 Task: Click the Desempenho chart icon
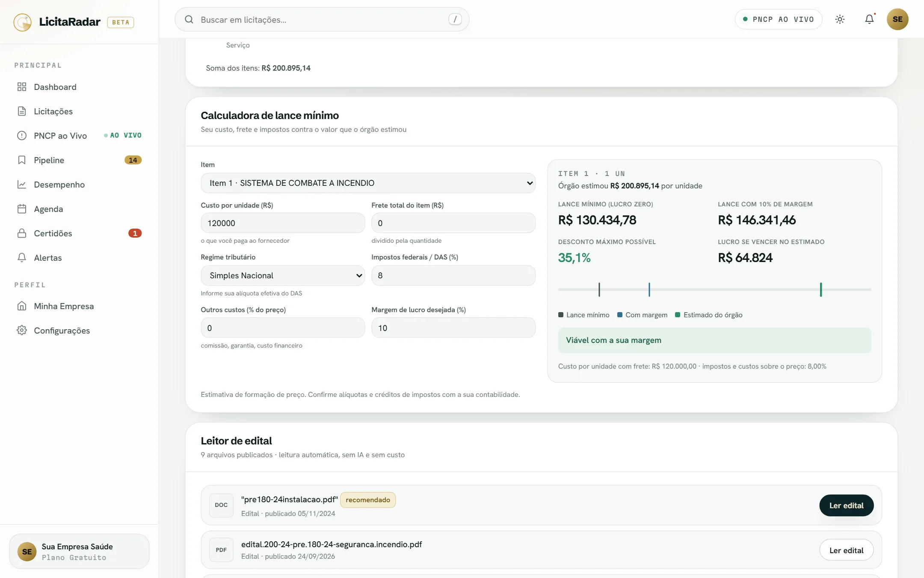coord(22,185)
